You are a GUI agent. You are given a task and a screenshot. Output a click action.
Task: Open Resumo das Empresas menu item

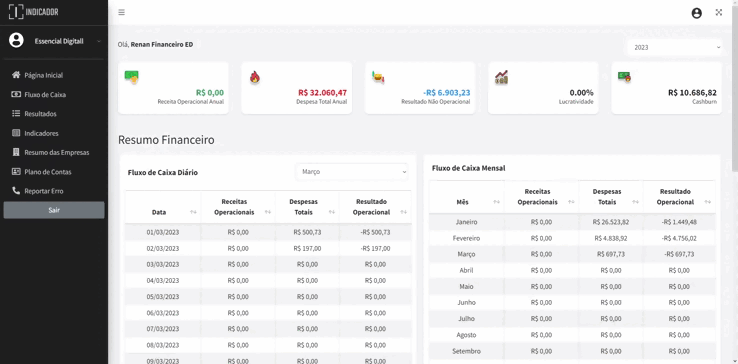pyautogui.click(x=57, y=153)
